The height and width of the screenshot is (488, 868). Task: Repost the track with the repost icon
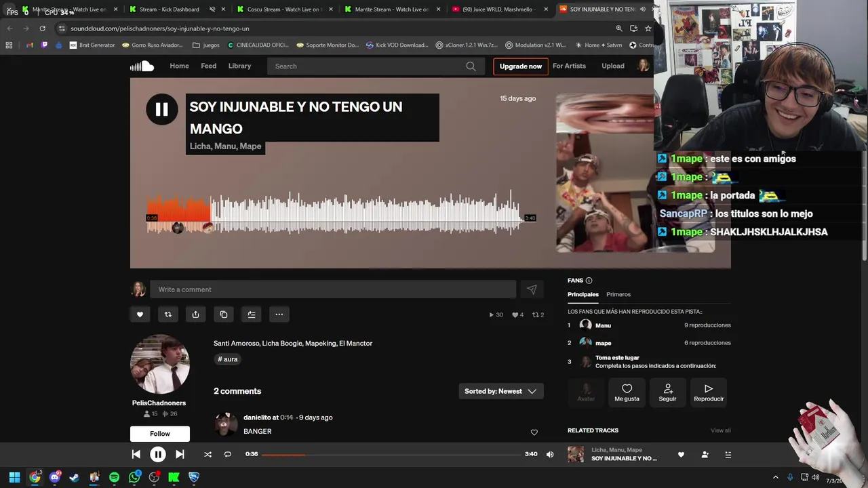click(167, 314)
